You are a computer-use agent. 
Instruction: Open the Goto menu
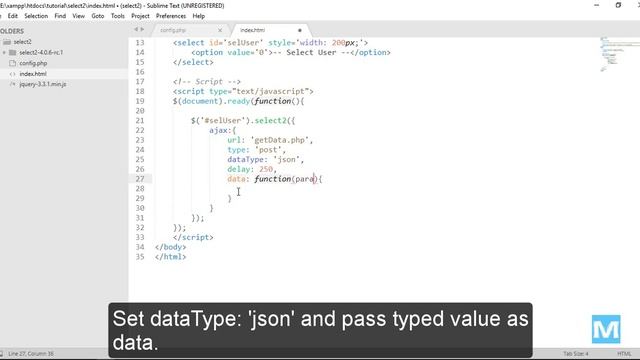coord(98,16)
